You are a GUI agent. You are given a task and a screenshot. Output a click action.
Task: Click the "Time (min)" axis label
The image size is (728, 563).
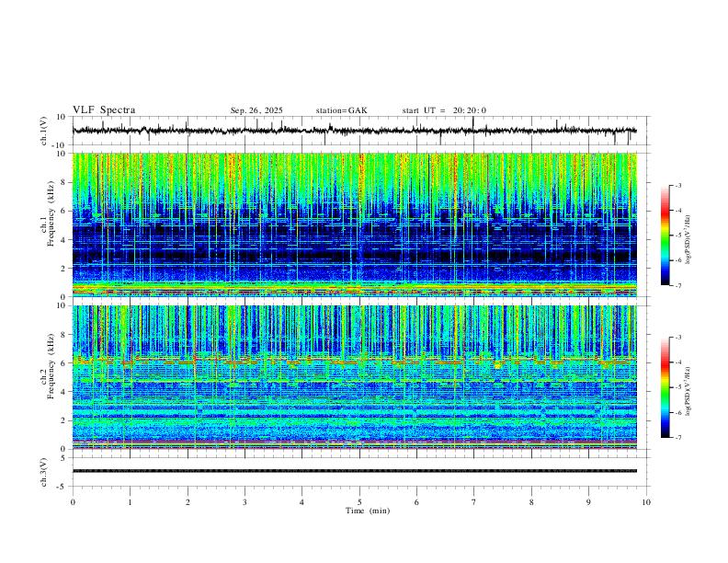click(368, 511)
